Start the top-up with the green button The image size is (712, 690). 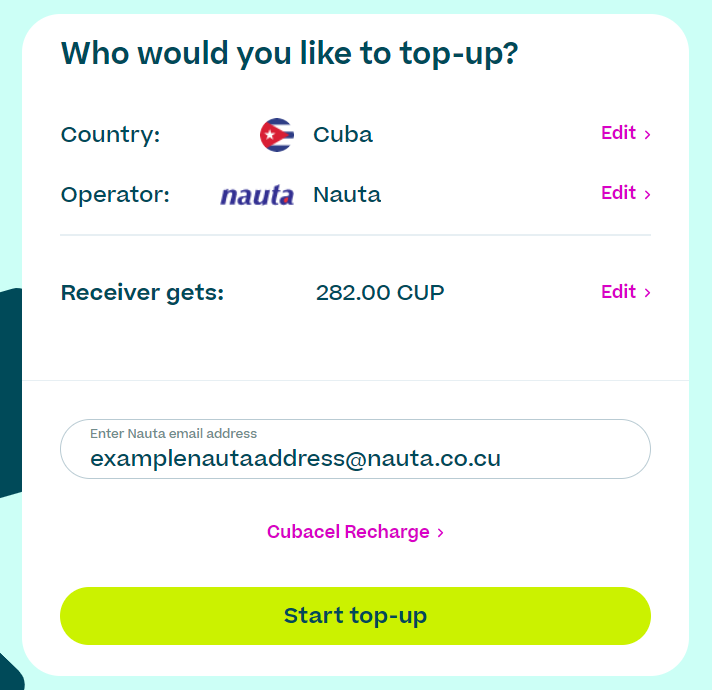pyautogui.click(x=355, y=616)
